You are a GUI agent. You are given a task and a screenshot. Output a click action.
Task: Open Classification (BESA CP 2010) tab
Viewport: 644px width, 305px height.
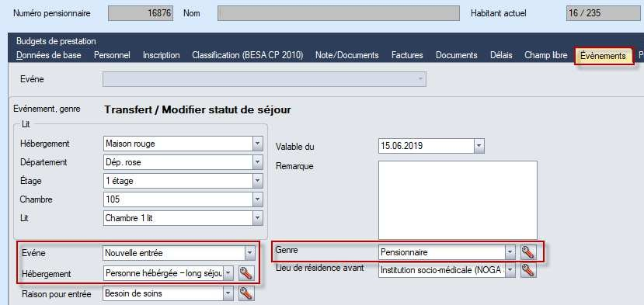pyautogui.click(x=248, y=55)
